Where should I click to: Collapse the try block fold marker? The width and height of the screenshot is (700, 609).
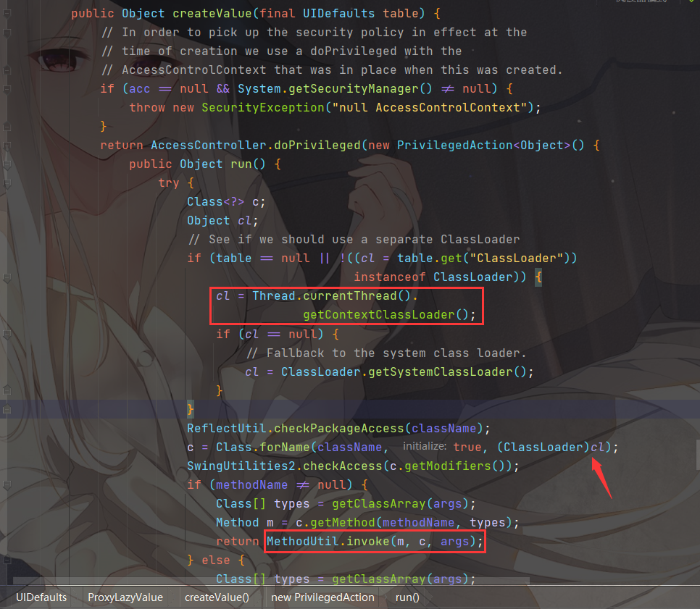(x=7, y=183)
